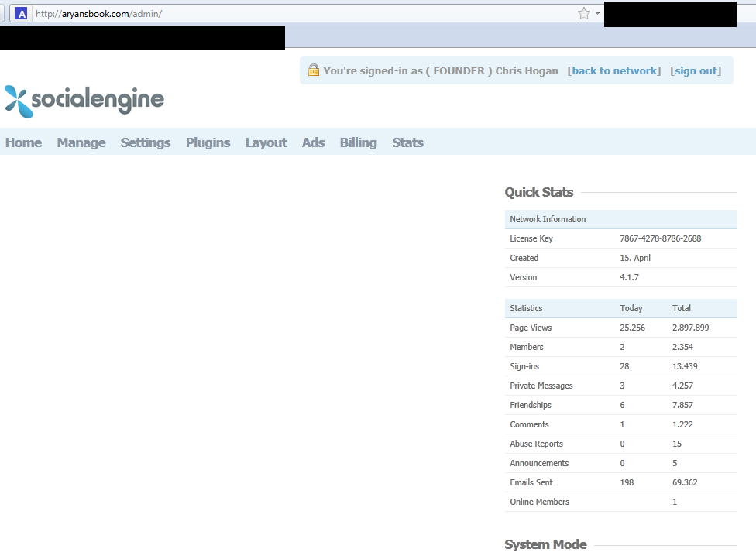Image resolution: width=756 pixels, height=559 pixels.
Task: Click today's Page Views 25.256
Action: click(x=633, y=328)
